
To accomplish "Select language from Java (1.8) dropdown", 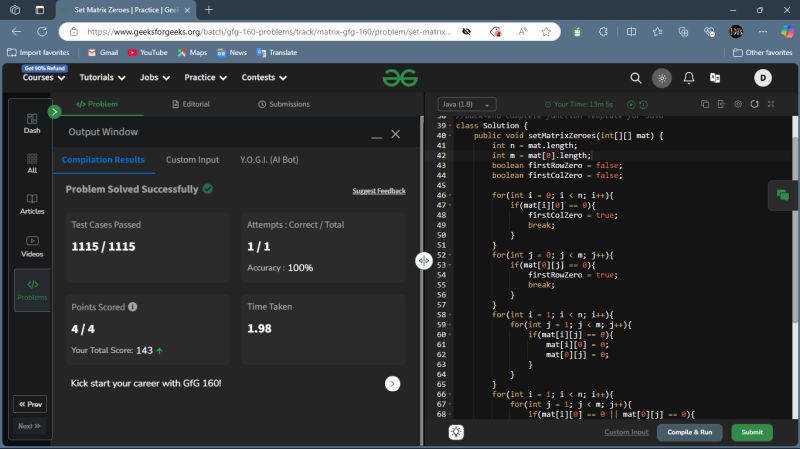I will click(x=466, y=104).
